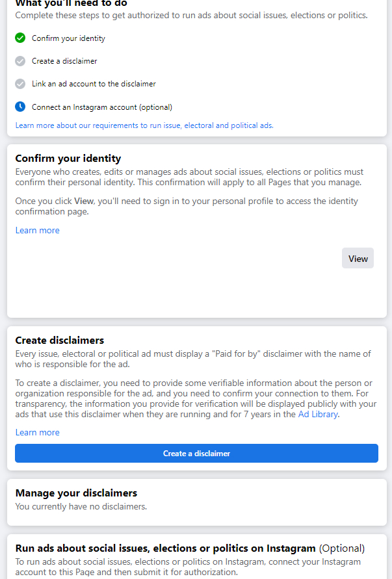Open the Ad Library link
Screen dimensions: 392x579
point(318,415)
